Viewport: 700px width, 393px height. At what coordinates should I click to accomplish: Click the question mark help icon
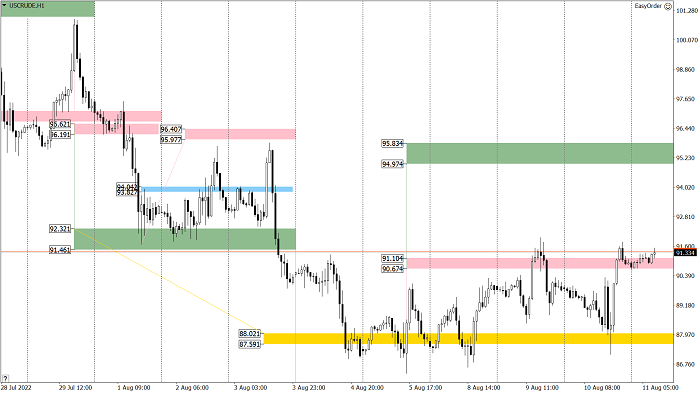5,378
